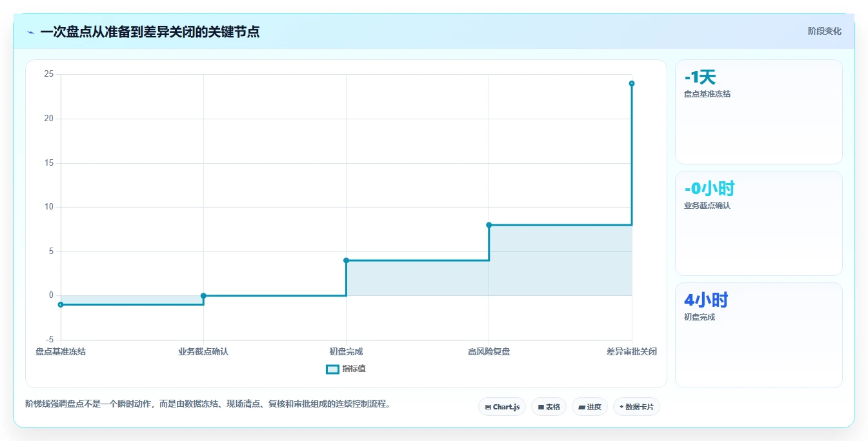Click the 4小时 value text

706,300
